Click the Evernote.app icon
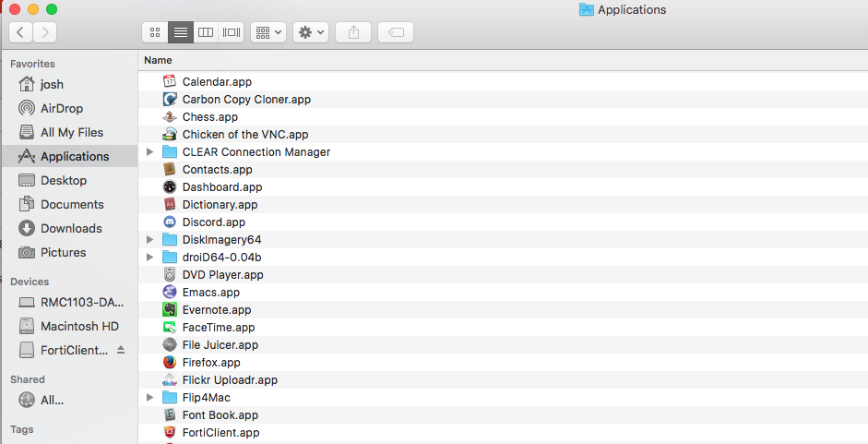868x444 pixels. [170, 310]
